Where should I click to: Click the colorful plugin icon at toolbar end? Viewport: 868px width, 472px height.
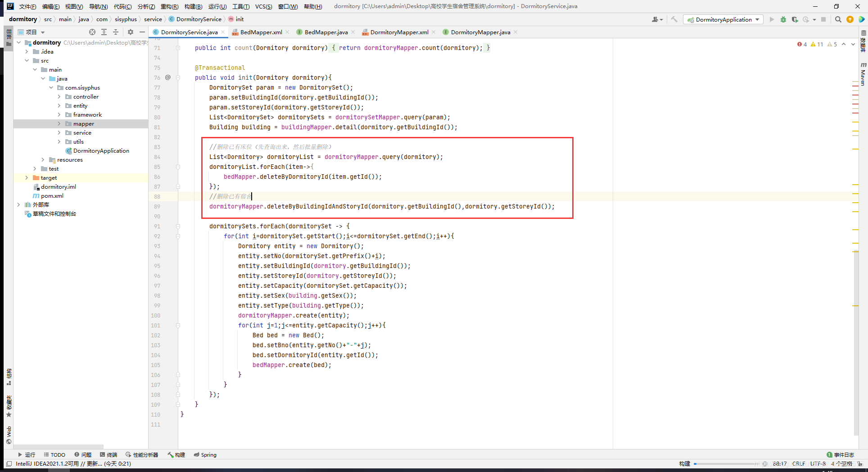[861, 19]
